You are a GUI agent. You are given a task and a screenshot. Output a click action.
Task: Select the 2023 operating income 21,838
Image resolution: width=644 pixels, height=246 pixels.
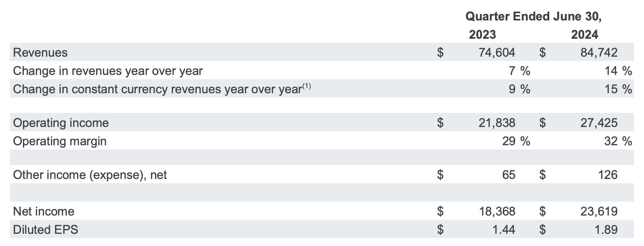coord(497,123)
